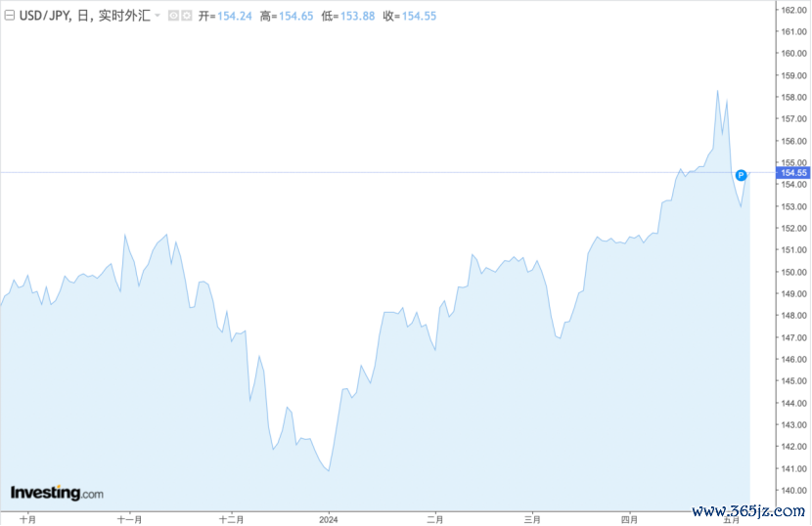Click the 十月 label on the time axis

click(27, 518)
